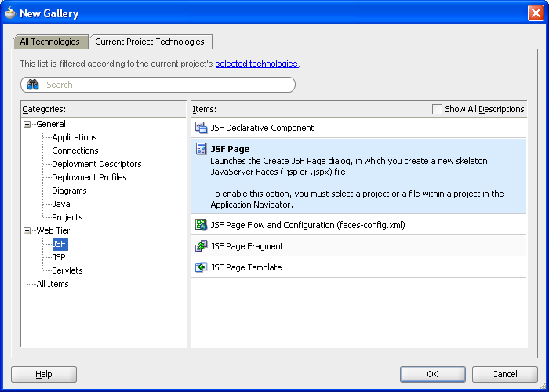Click the OK button
This screenshot has width=549, height=392.
[432, 374]
